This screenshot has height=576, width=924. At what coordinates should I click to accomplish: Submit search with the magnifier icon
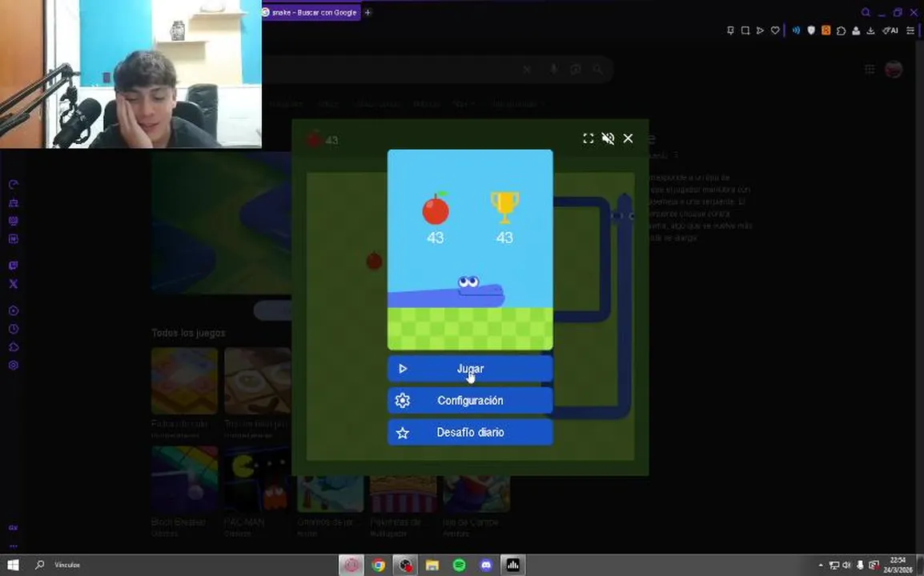coord(597,70)
